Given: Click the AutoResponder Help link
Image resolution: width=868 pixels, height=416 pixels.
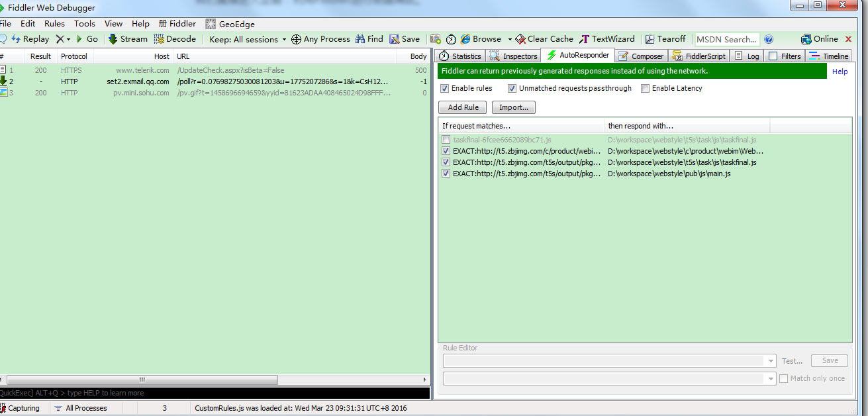Looking at the screenshot, I should (840, 72).
